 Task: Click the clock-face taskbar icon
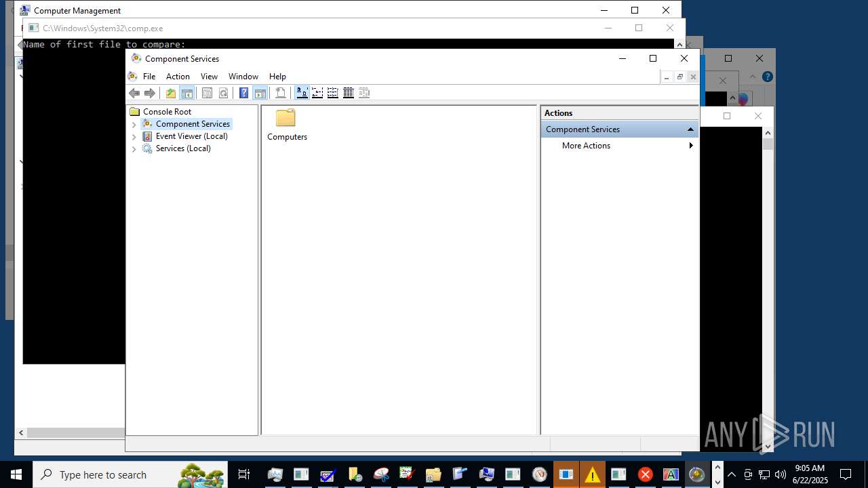coord(539,474)
